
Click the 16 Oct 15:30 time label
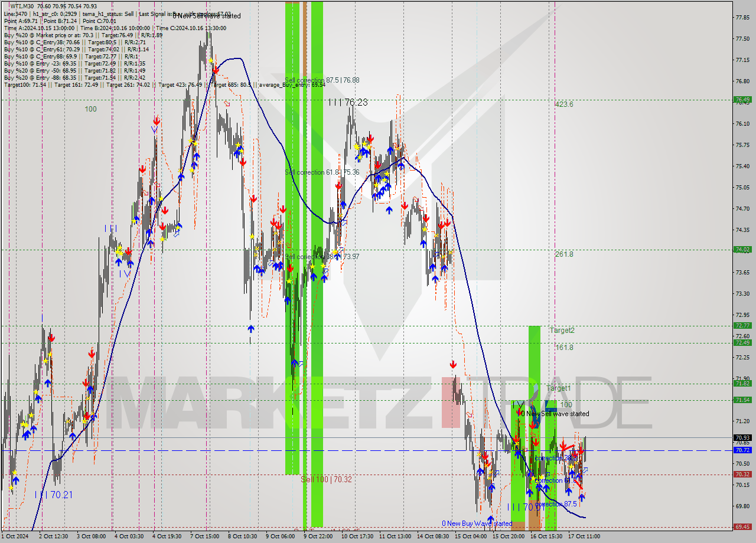(x=548, y=537)
